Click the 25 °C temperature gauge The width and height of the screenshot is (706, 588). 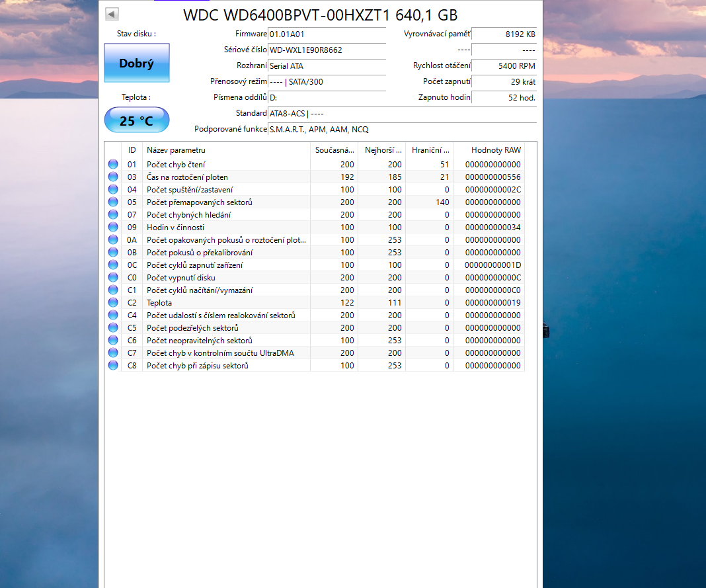click(136, 120)
